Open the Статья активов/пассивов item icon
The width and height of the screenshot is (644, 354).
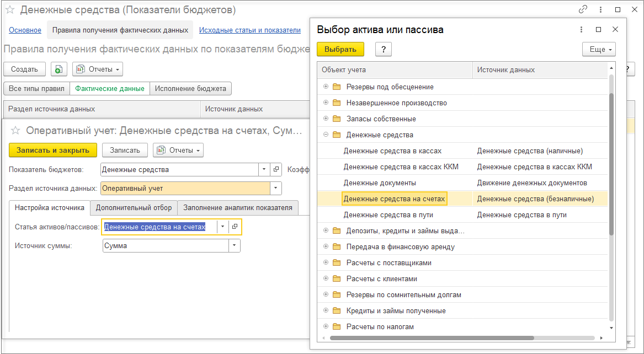click(x=235, y=227)
